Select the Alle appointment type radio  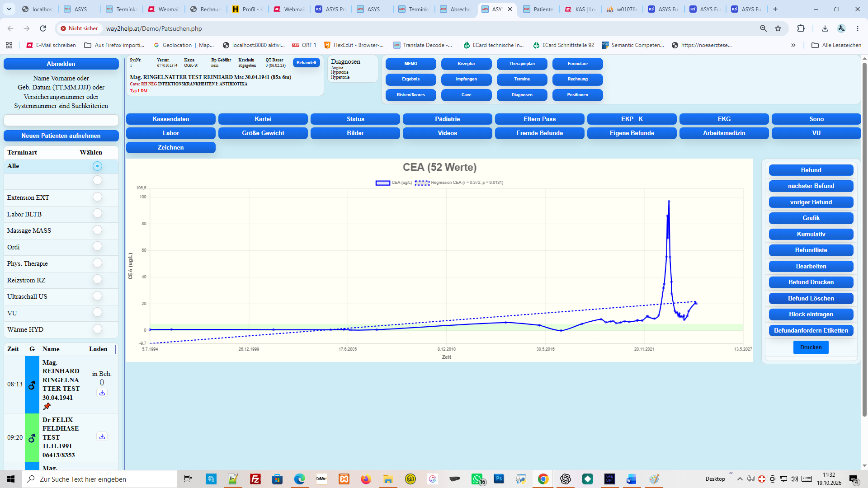click(97, 166)
